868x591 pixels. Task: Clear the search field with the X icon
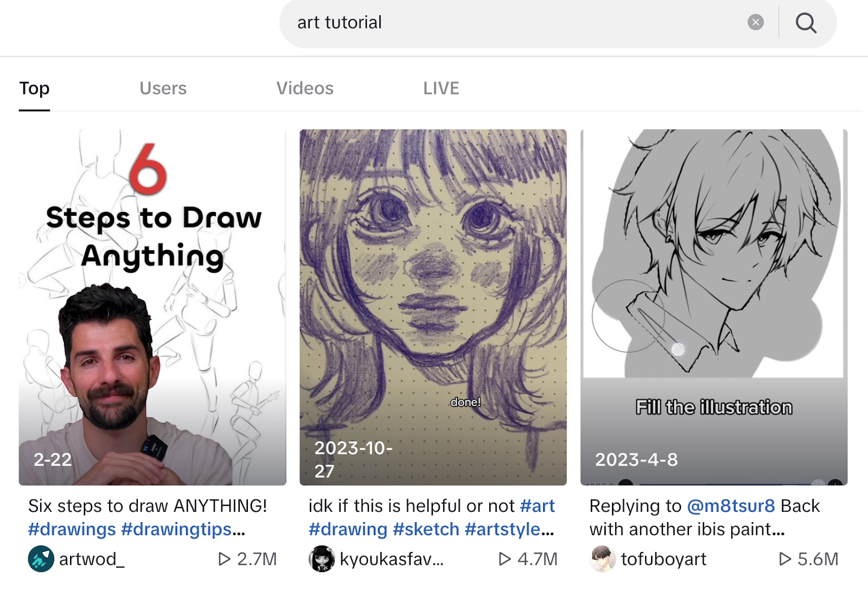755,22
